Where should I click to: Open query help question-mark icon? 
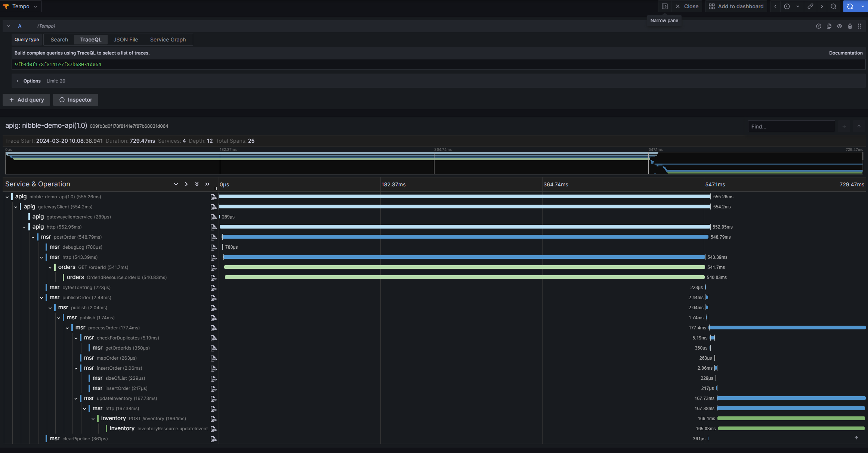click(x=819, y=26)
